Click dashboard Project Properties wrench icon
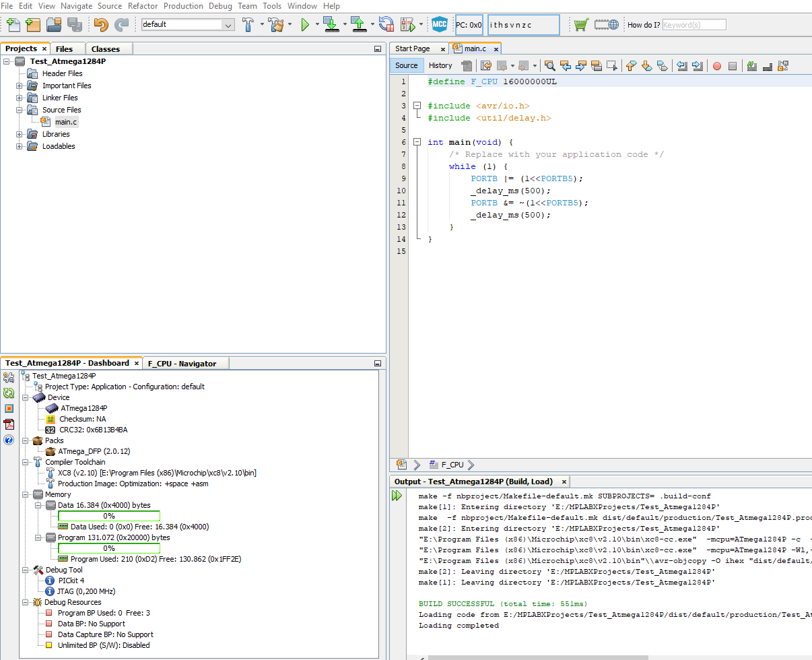This screenshot has width=812, height=660. [x=9, y=377]
